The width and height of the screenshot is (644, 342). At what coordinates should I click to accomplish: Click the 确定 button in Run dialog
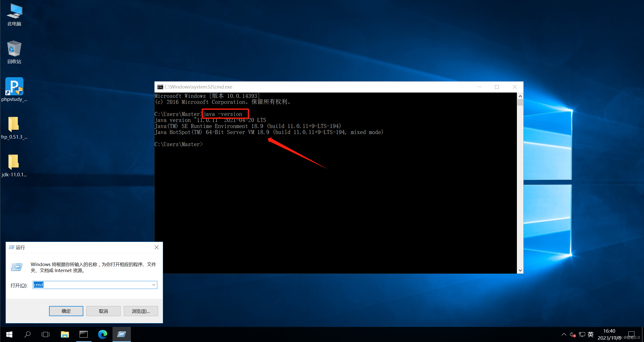pos(66,311)
